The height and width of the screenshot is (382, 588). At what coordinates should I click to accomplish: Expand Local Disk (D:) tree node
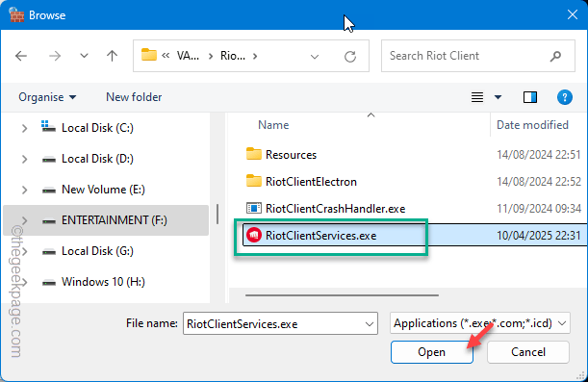(24, 159)
